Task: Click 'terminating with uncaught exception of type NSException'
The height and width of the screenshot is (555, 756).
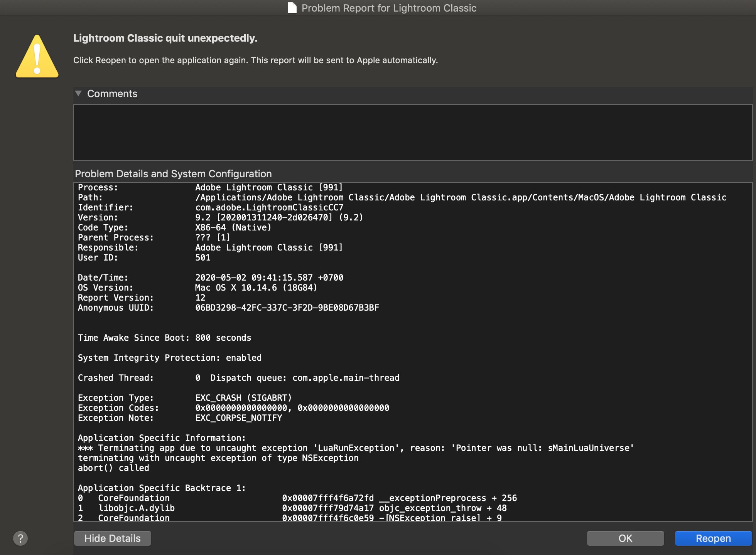Action: (218, 458)
